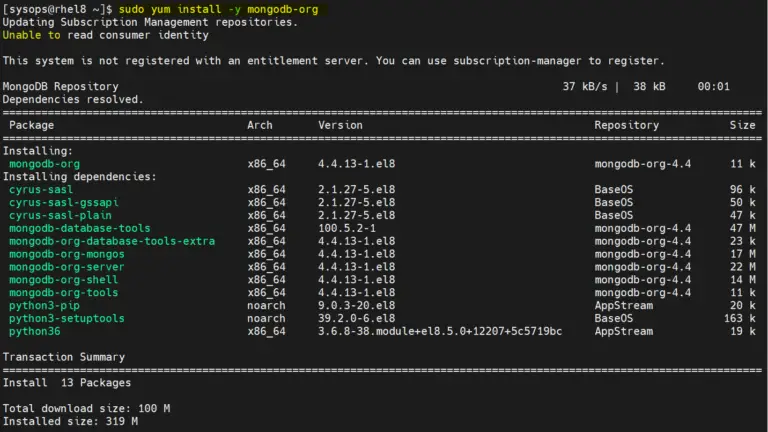
Task: Click the mongodb-org-server package row
Action: click(x=382, y=267)
